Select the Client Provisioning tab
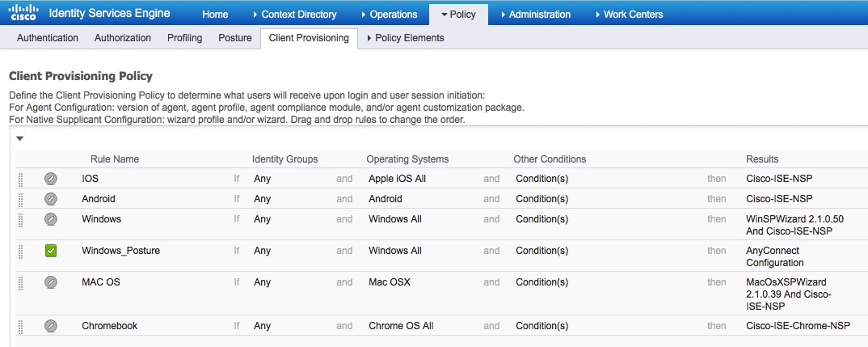This screenshot has width=868, height=347. 309,38
